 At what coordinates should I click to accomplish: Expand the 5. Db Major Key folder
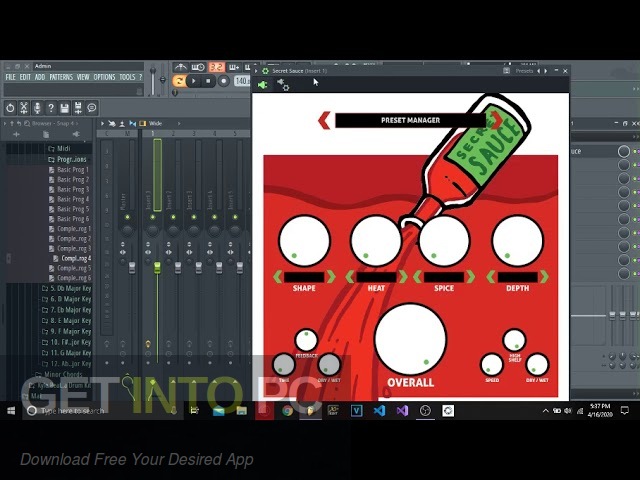coord(67,289)
